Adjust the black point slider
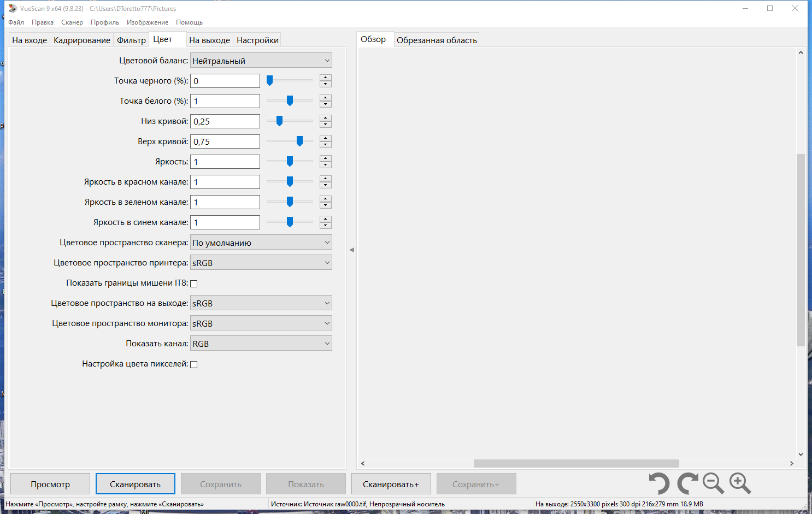This screenshot has width=812, height=514. click(x=269, y=81)
